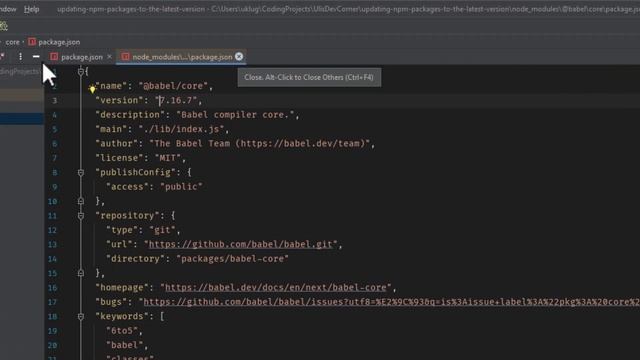Click the "packages/babel-core" value

[x=232, y=259]
